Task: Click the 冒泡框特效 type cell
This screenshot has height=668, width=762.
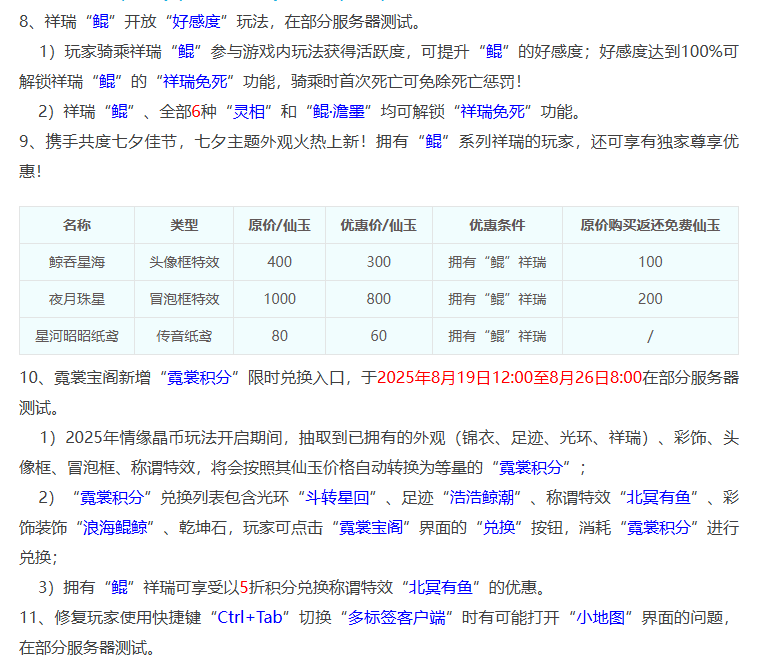Action: [184, 299]
